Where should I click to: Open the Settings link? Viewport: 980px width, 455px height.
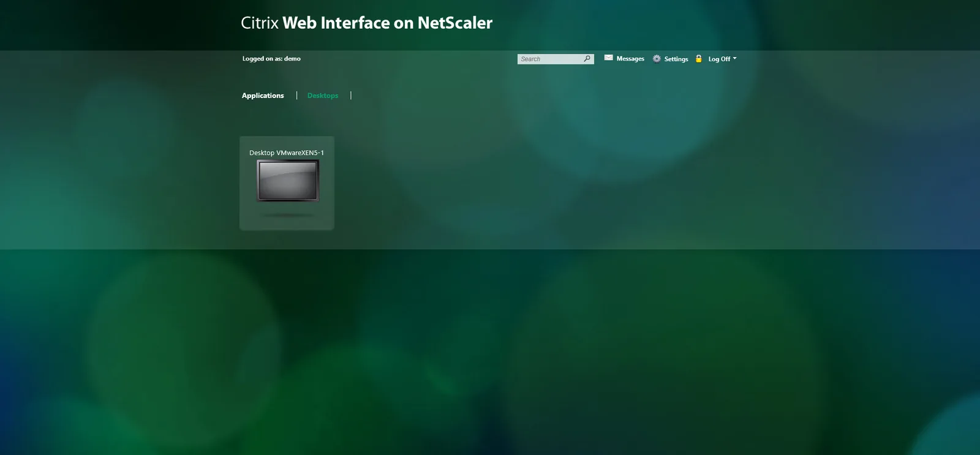[676, 59]
